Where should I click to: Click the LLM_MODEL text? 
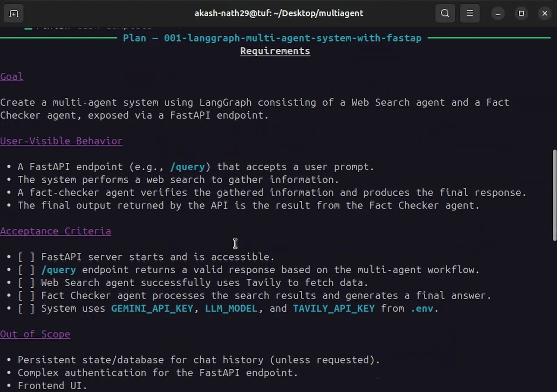(x=231, y=309)
